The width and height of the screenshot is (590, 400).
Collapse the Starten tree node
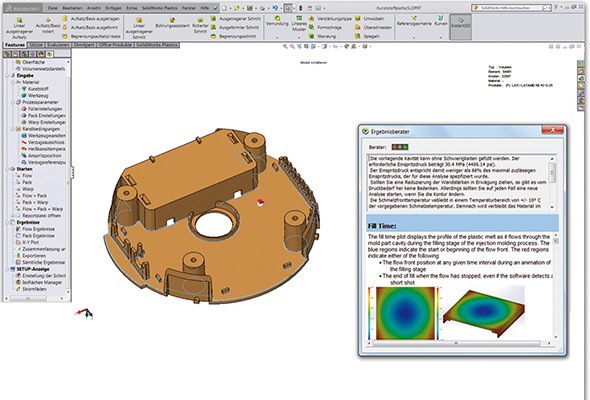8,169
